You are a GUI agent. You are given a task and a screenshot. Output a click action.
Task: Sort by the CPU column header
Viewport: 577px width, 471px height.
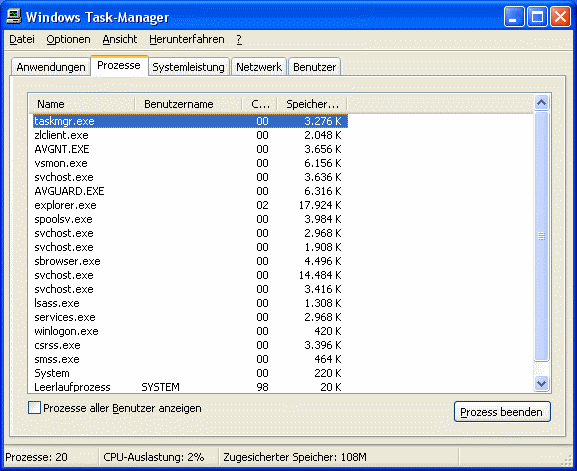pos(259,104)
